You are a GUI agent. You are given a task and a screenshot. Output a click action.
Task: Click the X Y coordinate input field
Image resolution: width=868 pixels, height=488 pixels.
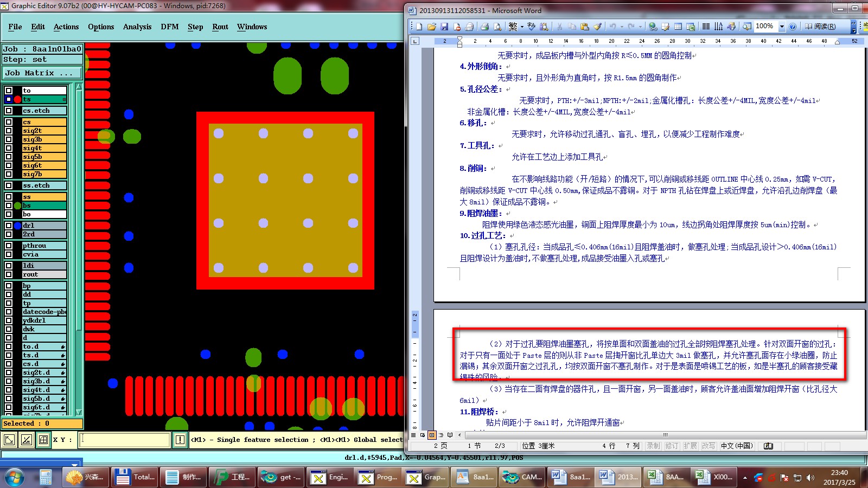point(125,440)
